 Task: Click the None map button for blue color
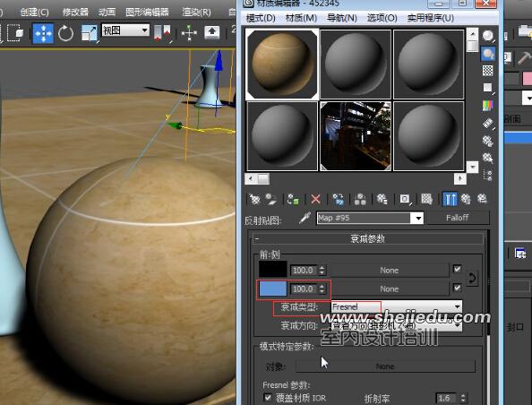click(389, 289)
